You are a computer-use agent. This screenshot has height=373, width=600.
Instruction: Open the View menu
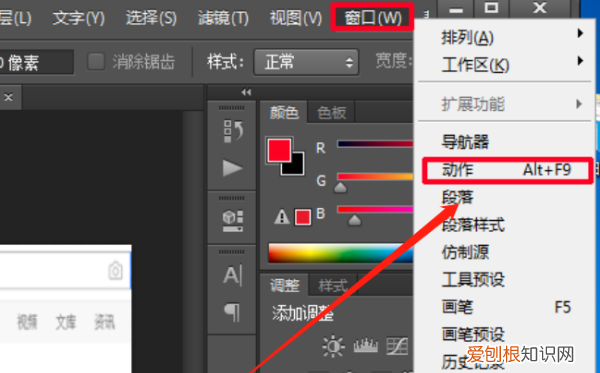(296, 18)
